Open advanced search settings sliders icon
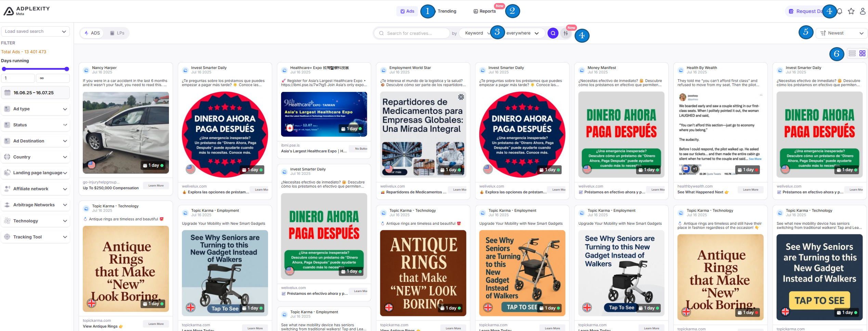 566,33
